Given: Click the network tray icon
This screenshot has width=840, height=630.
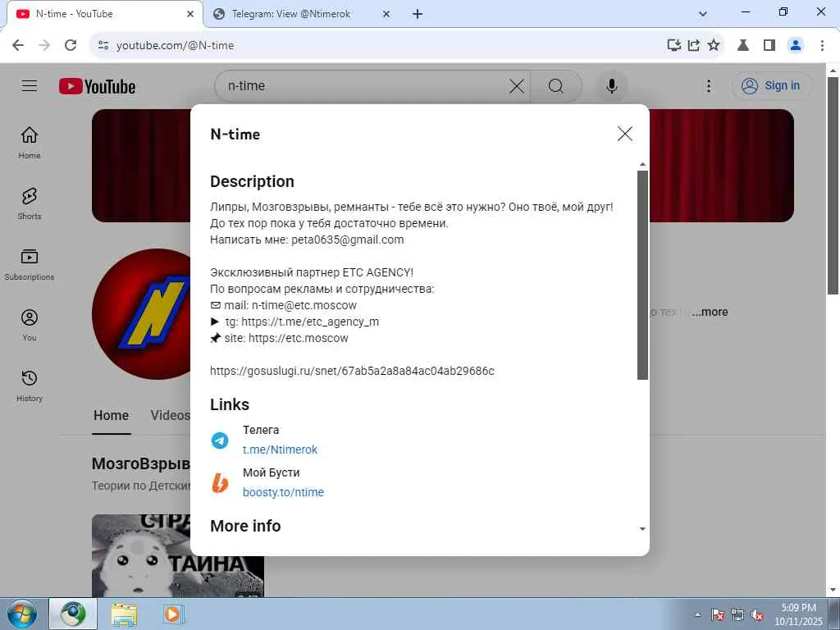Looking at the screenshot, I should [737, 615].
